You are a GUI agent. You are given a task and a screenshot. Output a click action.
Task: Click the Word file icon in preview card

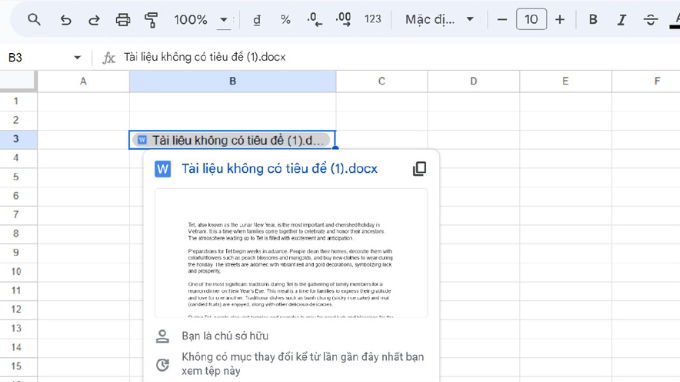pos(163,169)
